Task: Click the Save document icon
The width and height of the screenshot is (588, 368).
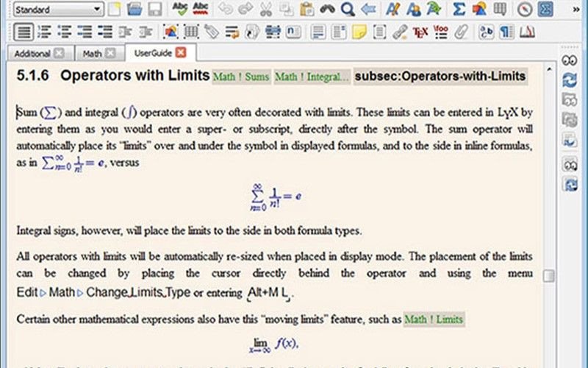Action: point(154,9)
